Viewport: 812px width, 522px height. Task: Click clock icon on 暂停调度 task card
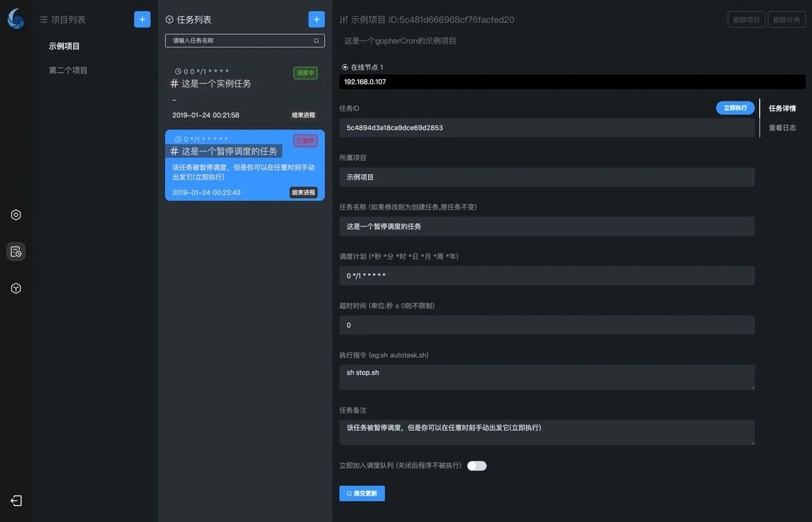coord(178,139)
